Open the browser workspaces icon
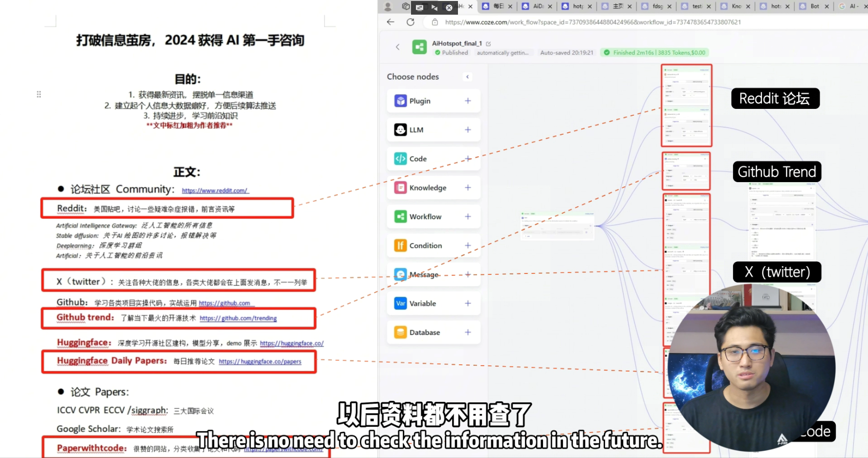Screen dimensions: 868x458 click(406, 6)
